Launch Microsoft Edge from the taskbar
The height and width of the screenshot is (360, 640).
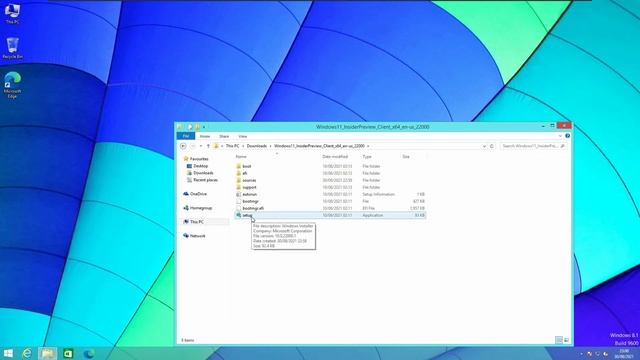pos(89,353)
